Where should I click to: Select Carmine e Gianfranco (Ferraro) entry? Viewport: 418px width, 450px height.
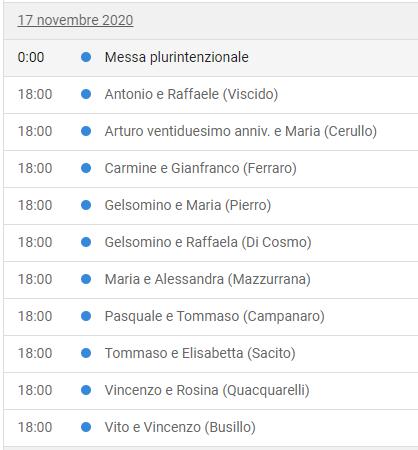201,168
